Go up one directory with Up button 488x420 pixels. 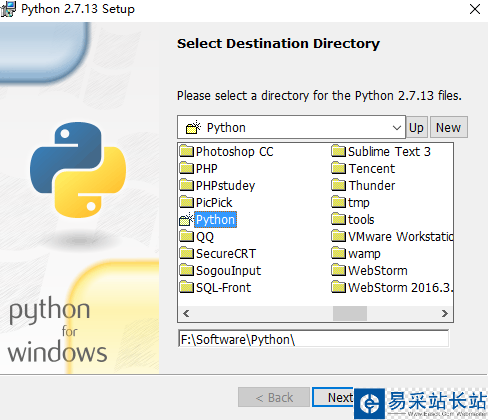tap(416, 127)
